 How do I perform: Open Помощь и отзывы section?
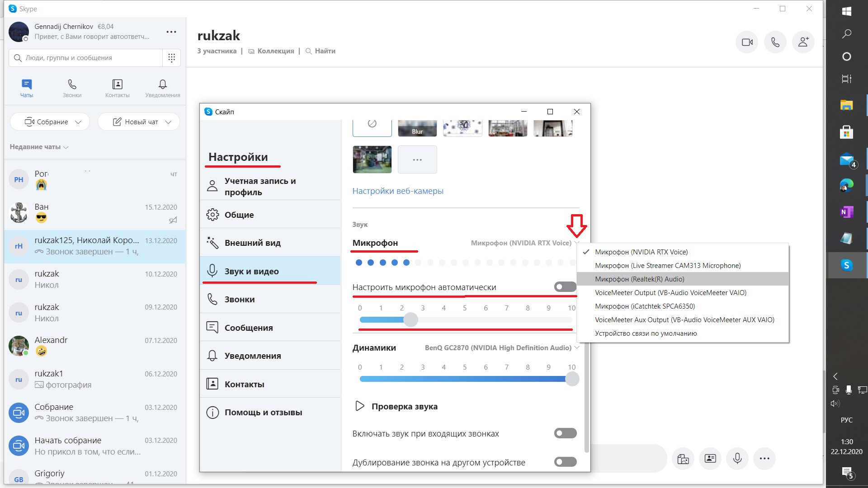[x=270, y=412]
